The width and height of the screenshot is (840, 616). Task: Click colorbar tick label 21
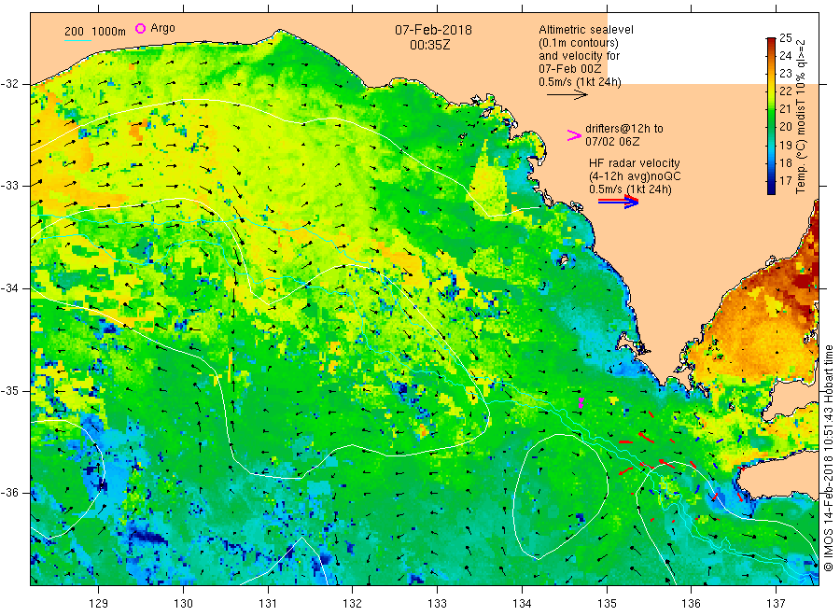pyautogui.click(x=785, y=109)
